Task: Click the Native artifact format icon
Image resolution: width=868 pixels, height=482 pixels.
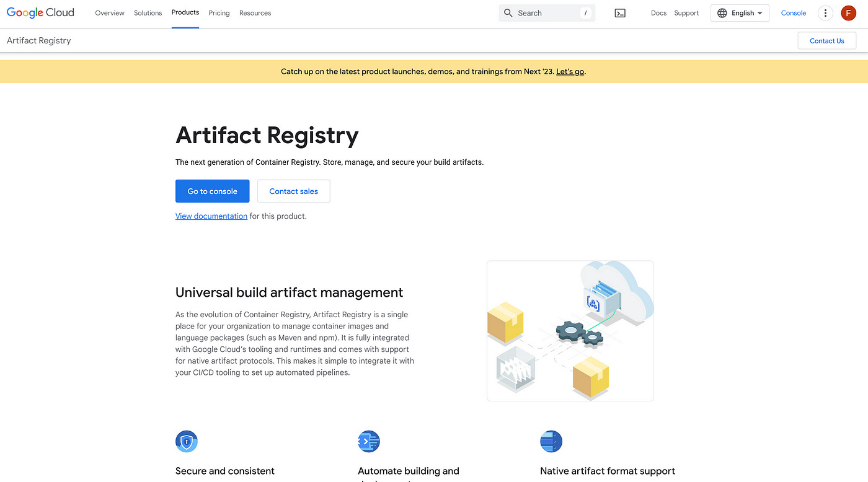Action: [x=551, y=441]
